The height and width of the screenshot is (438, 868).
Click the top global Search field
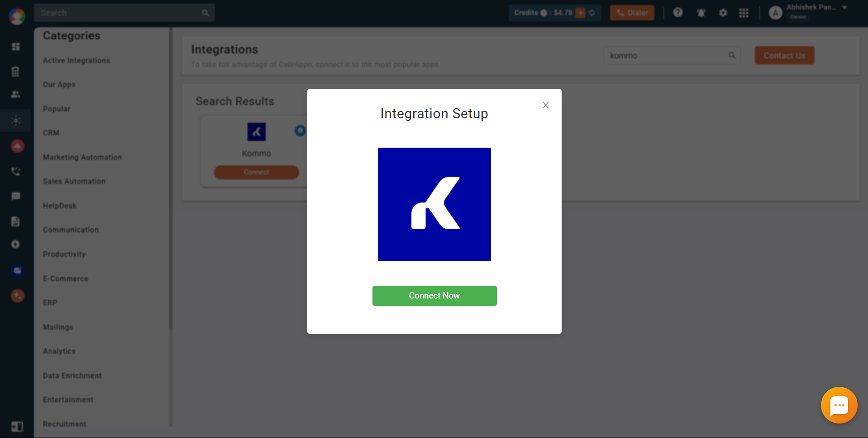(124, 13)
